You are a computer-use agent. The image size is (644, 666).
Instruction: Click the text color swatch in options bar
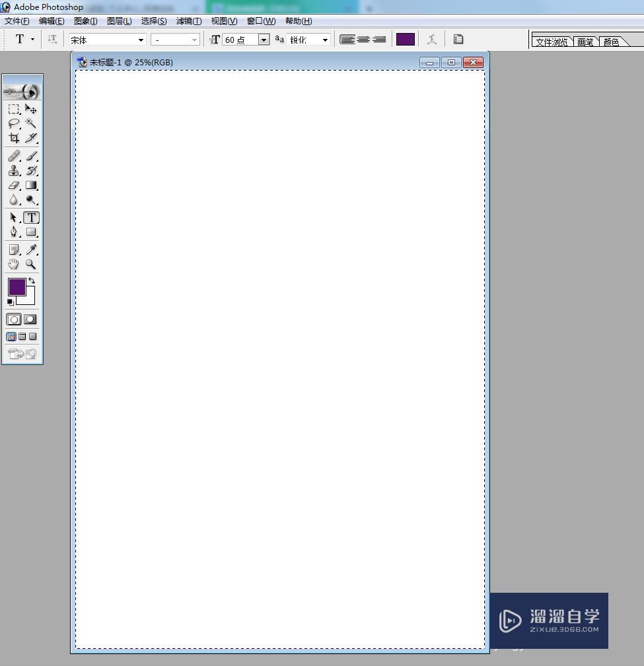point(405,40)
